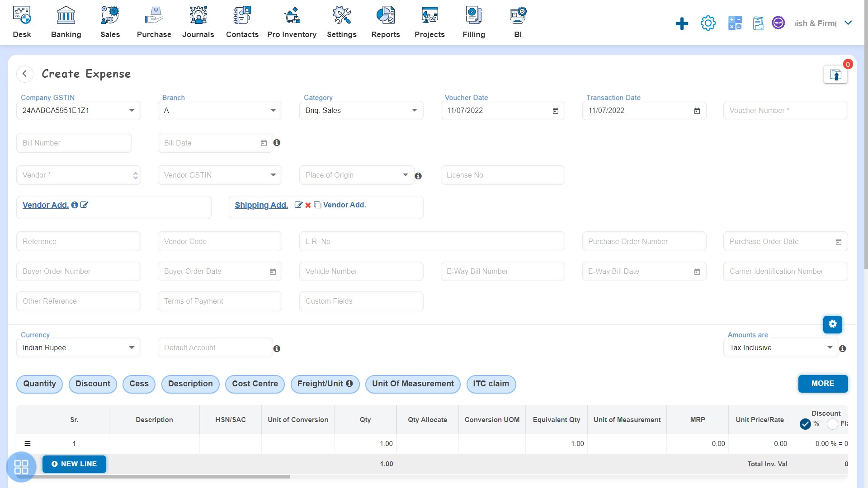868x488 pixels.
Task: Click the Quantity toggle button
Action: click(39, 383)
